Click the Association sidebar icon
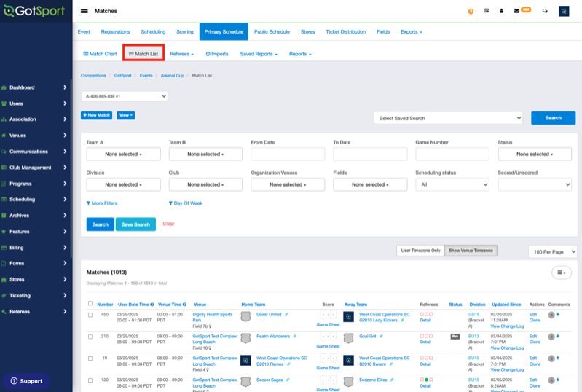 (4, 119)
